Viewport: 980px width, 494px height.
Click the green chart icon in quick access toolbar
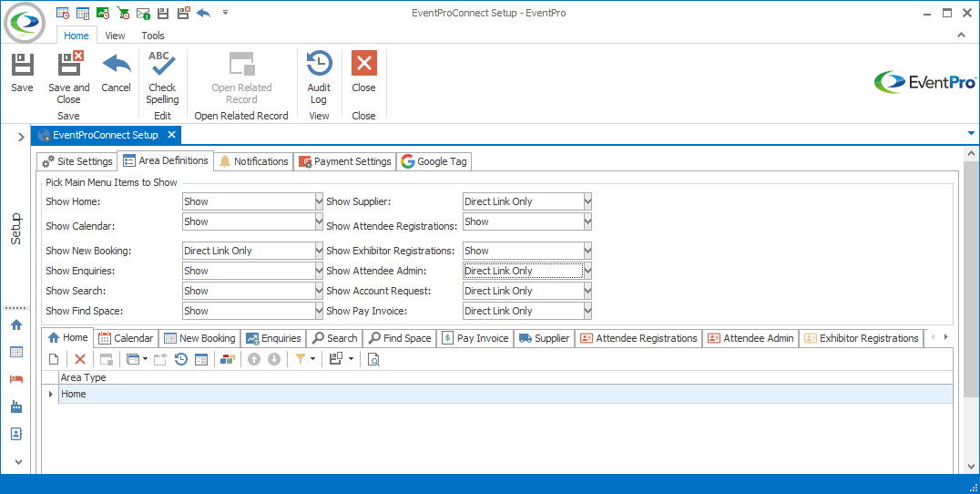coord(103,13)
